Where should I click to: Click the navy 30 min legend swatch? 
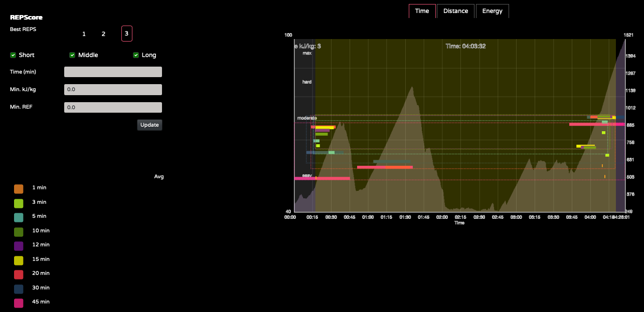click(19, 289)
